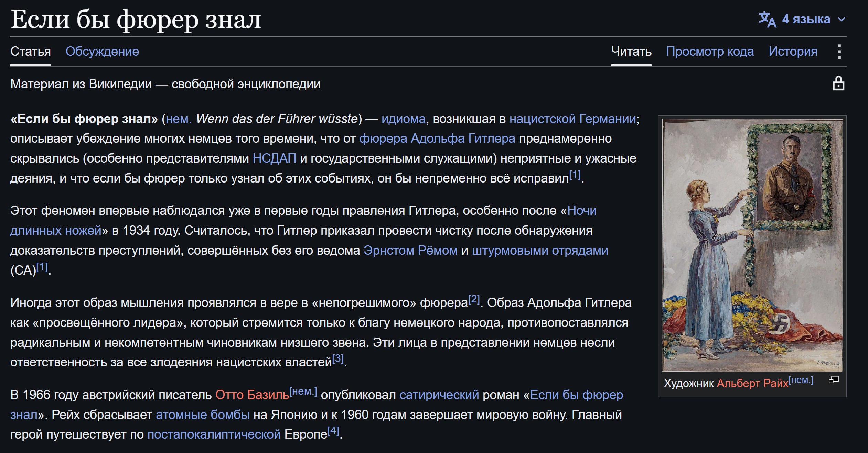Open the атомные бомбы link
868x453 pixels.
coord(203,415)
